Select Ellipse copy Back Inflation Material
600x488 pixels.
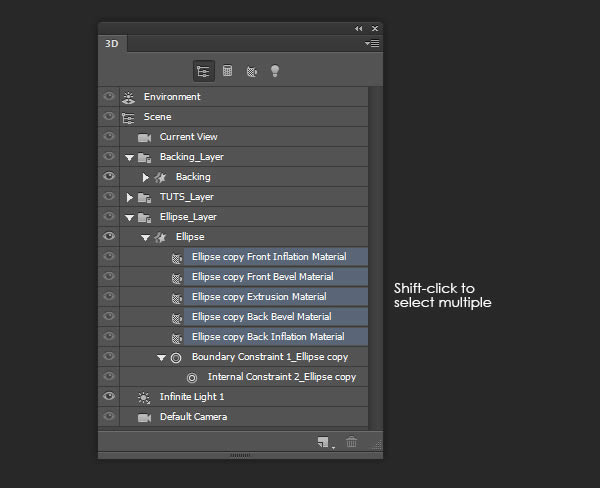(x=276, y=336)
